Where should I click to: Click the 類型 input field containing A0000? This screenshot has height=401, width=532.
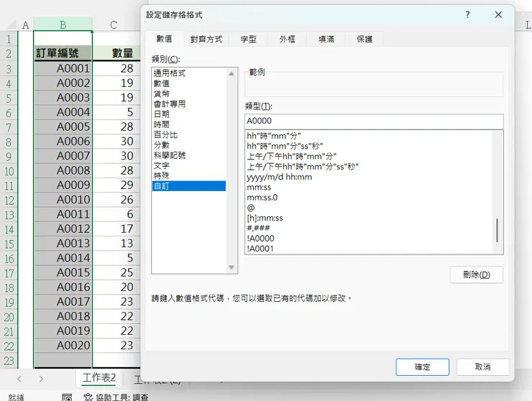point(374,121)
